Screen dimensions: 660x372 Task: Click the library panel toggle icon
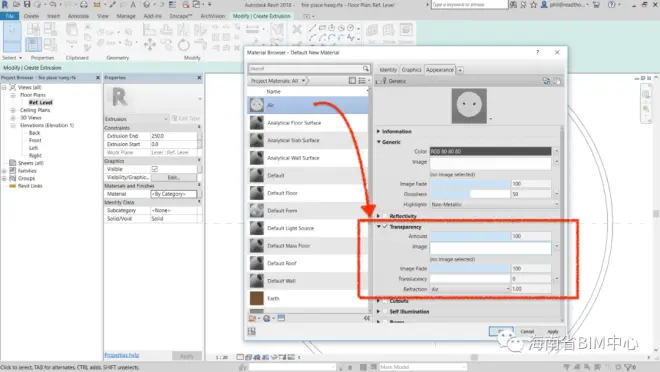coord(352,80)
